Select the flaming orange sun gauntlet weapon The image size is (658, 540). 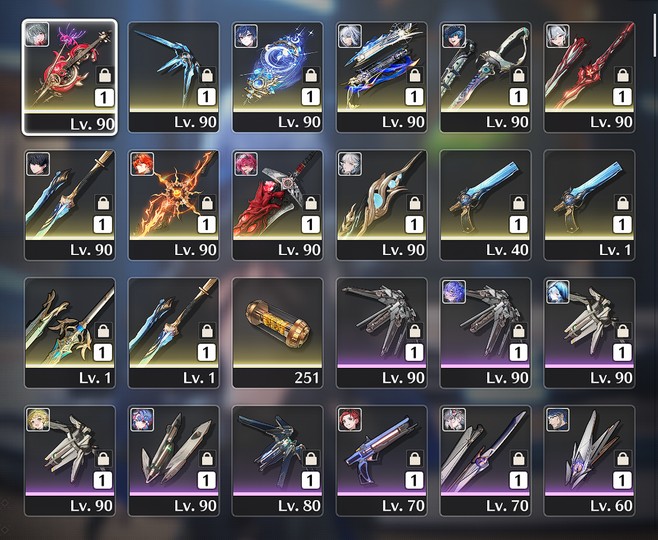pos(174,205)
